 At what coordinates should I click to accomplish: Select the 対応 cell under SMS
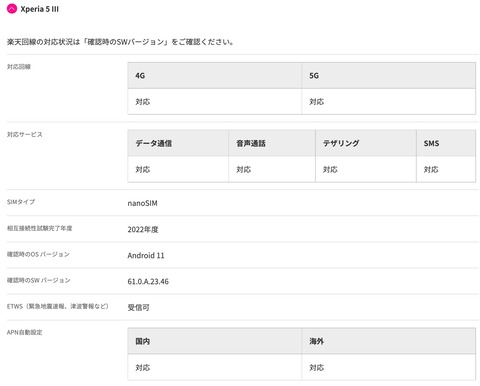coord(446,169)
